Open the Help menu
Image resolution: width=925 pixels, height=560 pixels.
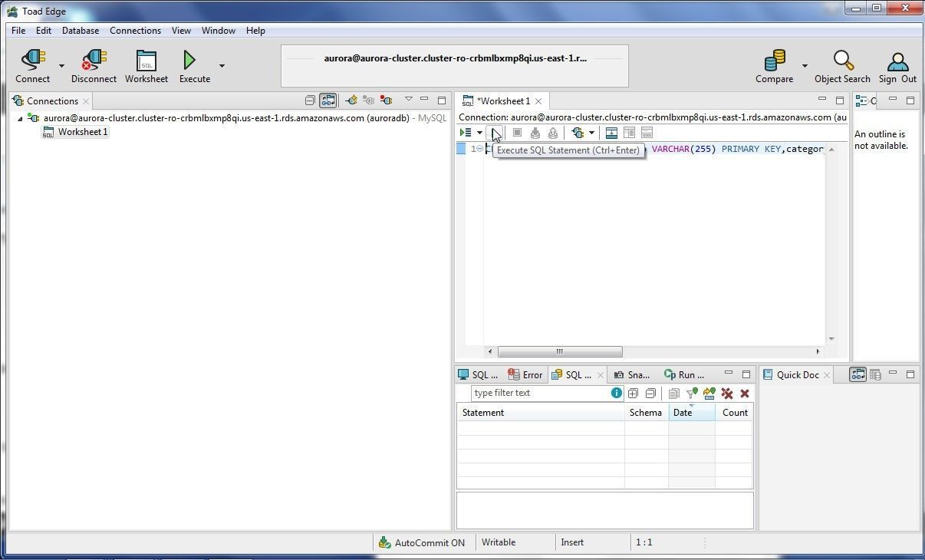tap(255, 31)
